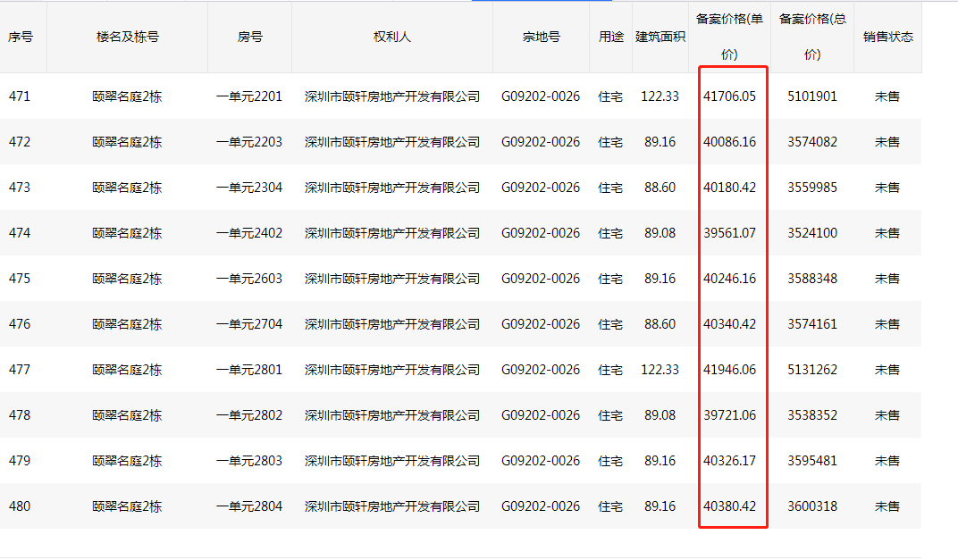The image size is (958, 560).
Task: Click room number 一单元2704
Action: click(249, 323)
